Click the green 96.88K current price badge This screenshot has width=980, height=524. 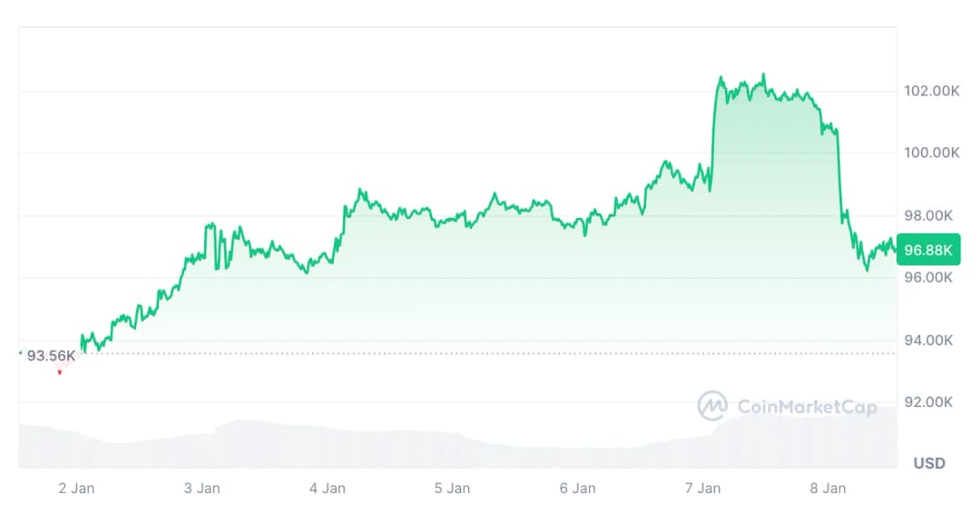pos(927,249)
